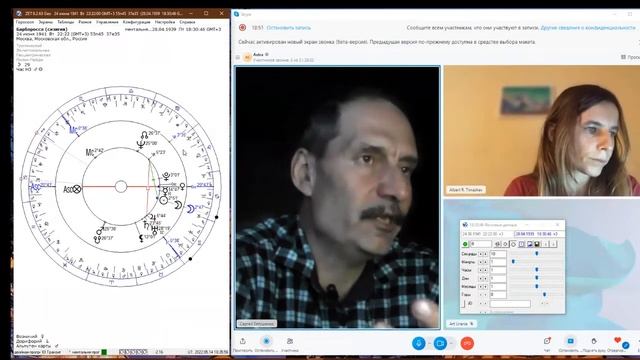
Task: Click the Venus glyph right of chart
Action: (182, 187)
